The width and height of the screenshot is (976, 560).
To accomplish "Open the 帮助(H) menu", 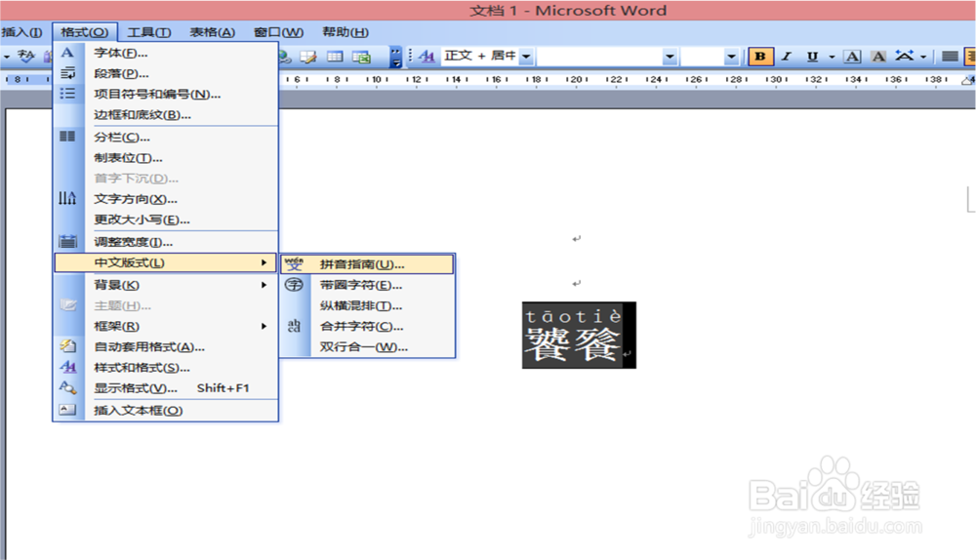I will point(345,32).
